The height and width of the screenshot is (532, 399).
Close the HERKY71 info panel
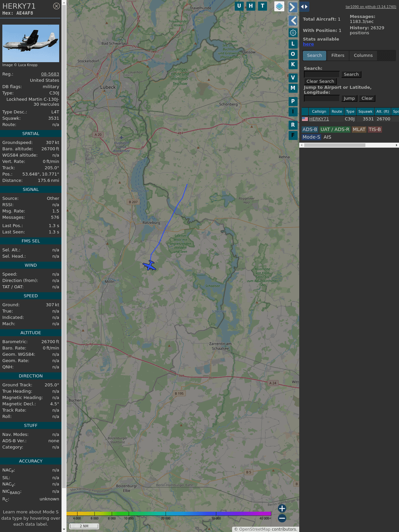coord(57,6)
